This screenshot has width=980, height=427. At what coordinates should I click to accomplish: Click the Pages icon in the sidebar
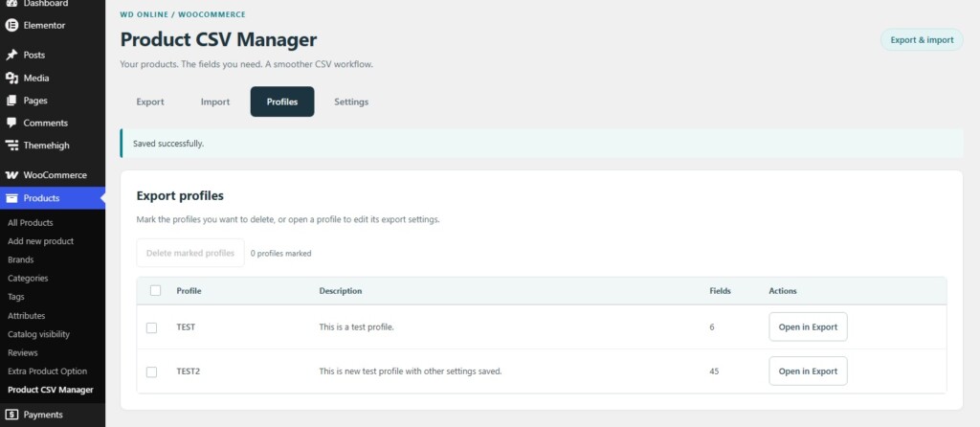tap(11, 101)
